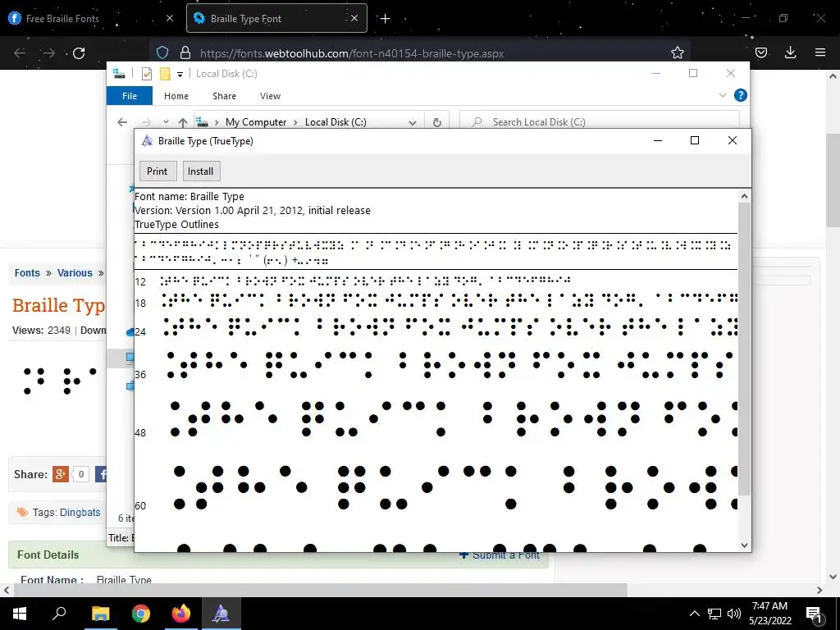Open the View ribbon tab in Explorer
Screen dimensions: 840x630
point(270,96)
